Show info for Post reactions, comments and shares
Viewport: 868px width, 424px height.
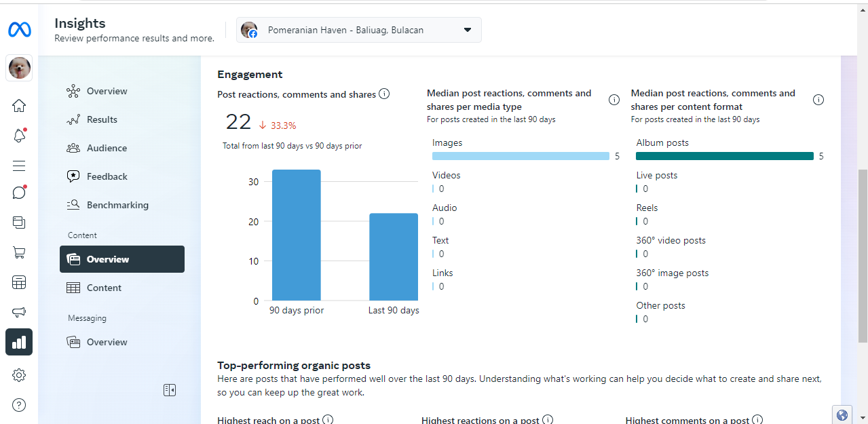click(384, 94)
